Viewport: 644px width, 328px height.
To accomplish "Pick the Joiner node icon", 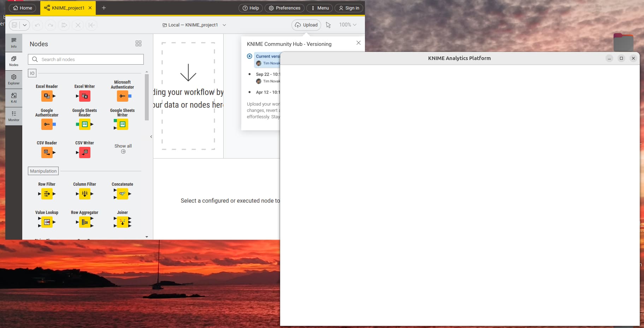I will pyautogui.click(x=123, y=222).
